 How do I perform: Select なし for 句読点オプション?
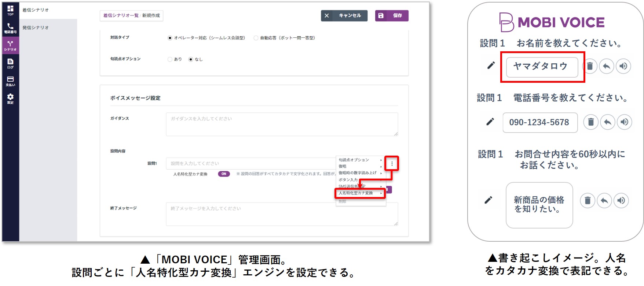pos(191,59)
